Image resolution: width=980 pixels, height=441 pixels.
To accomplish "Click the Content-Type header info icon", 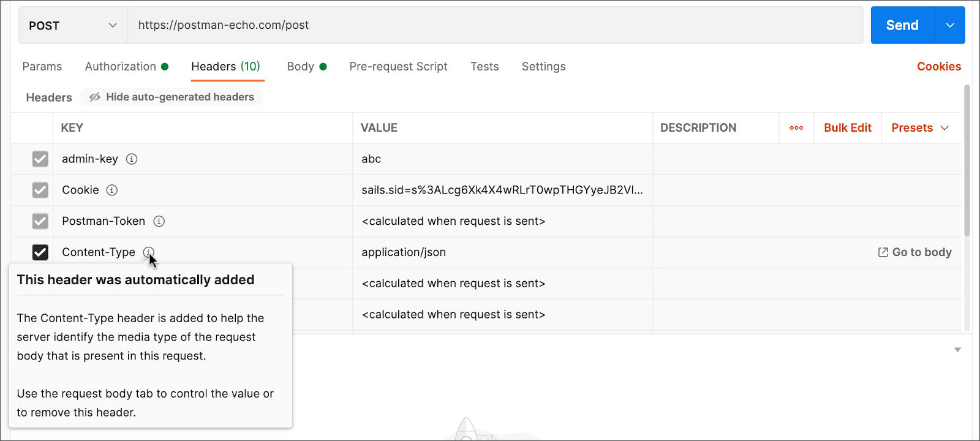I will 149,252.
